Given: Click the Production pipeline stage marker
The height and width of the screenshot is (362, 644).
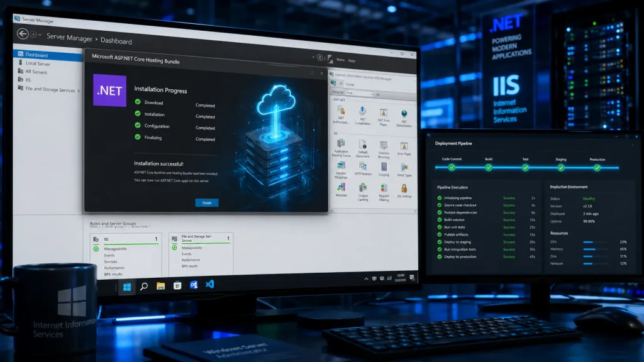Looking at the screenshot, I should tap(597, 167).
